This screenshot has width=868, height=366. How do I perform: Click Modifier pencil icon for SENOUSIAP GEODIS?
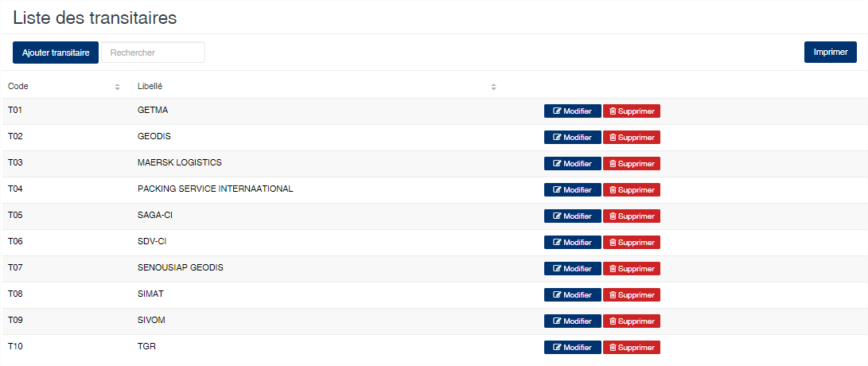(558, 269)
